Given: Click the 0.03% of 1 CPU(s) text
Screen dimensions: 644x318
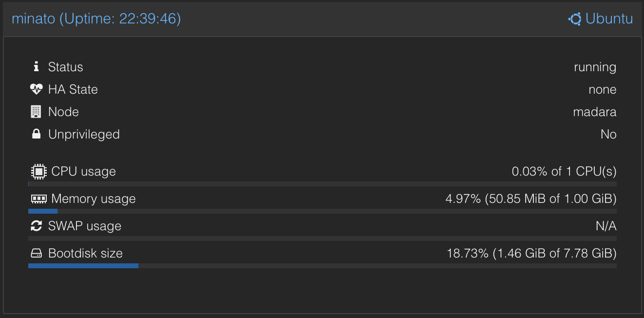Looking at the screenshot, I should point(564,171).
